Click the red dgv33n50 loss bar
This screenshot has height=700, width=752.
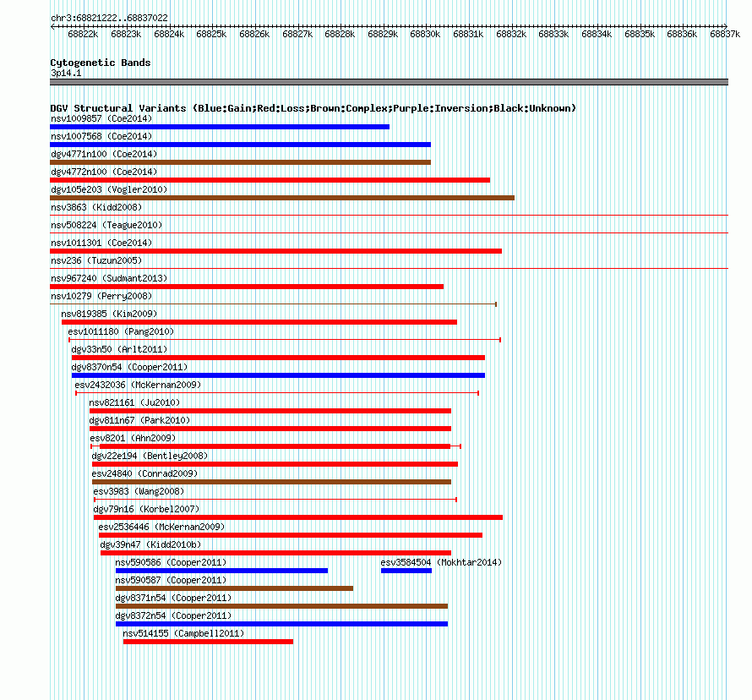click(278, 358)
